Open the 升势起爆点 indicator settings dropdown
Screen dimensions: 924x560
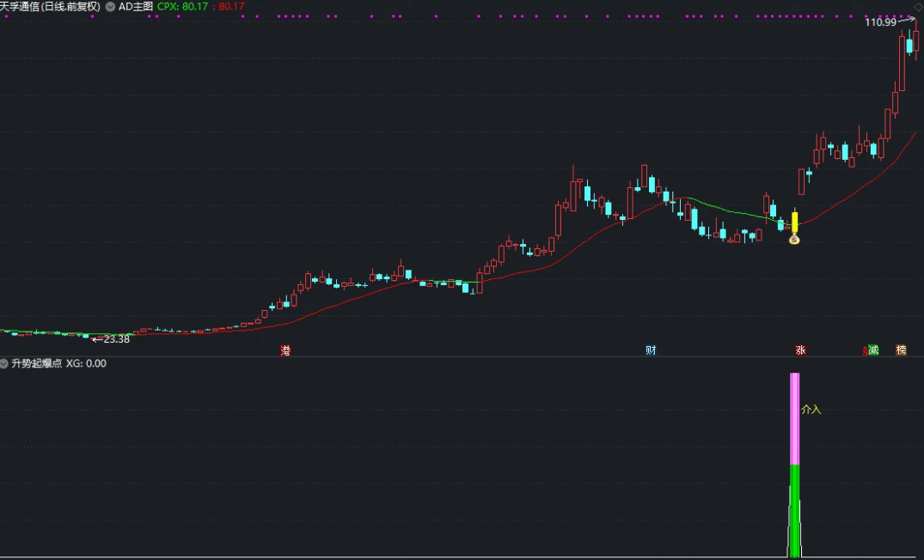[x=4, y=364]
